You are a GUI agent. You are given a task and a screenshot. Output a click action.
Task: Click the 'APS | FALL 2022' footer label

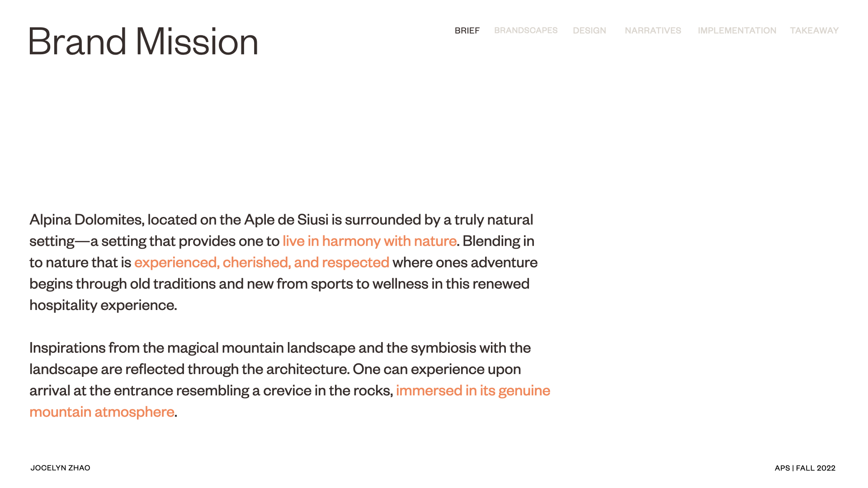coord(805,468)
